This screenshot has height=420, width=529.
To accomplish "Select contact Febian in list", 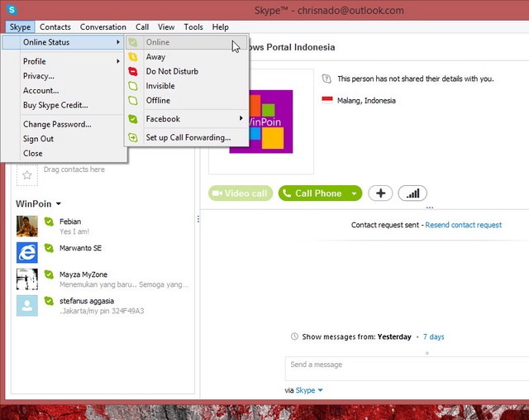I will 102,226.
